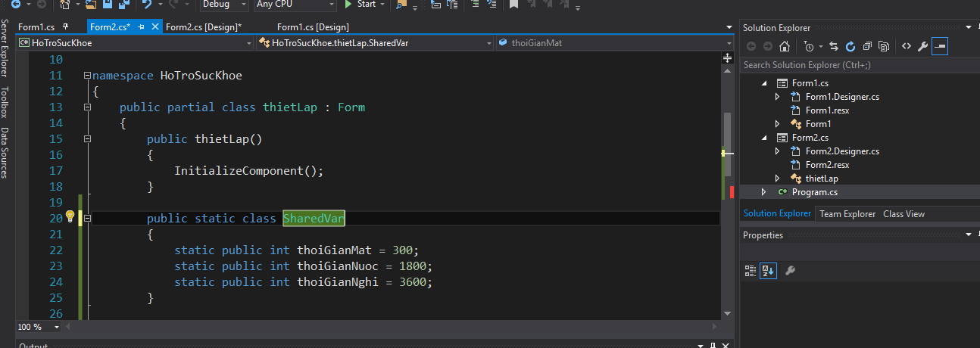Switch to the Form1.cs tab
Image resolution: width=980 pixels, height=348 pixels.
tap(36, 26)
